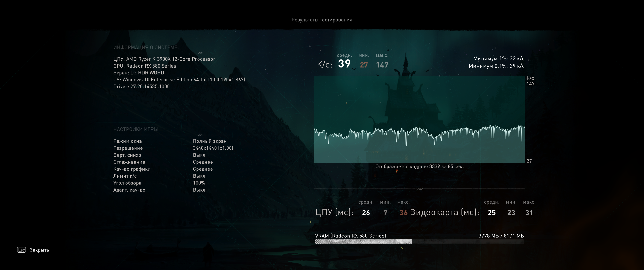Click the Настройки игры section header
Viewport: 644px width, 270px height.
point(136,130)
